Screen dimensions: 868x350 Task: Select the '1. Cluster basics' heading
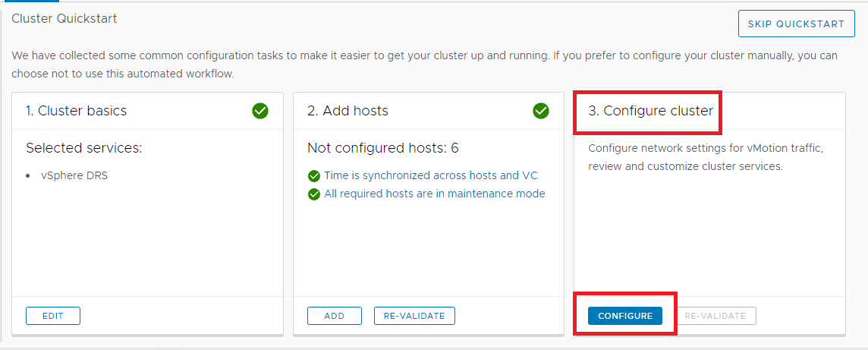(x=76, y=111)
